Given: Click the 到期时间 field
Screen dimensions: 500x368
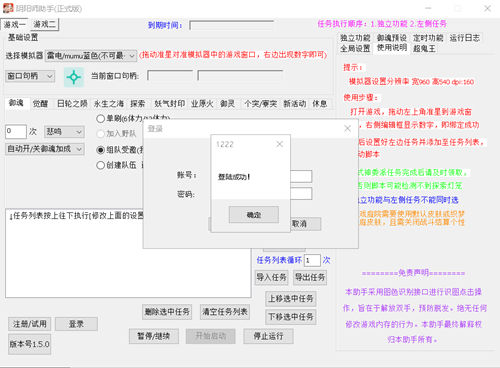Looking at the screenshot, I should click(x=232, y=25).
